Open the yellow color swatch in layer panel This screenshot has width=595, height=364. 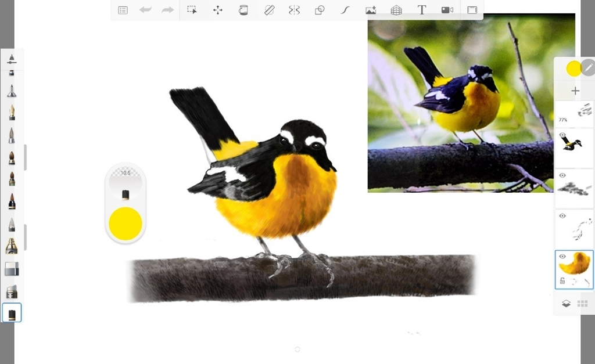tap(574, 69)
